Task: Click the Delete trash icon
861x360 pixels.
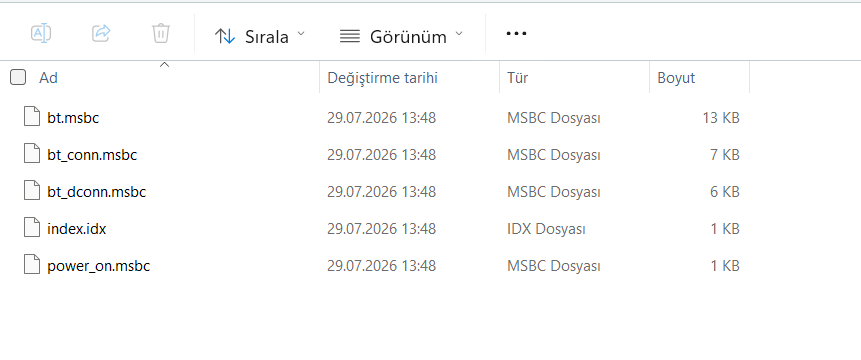Action: tap(160, 33)
